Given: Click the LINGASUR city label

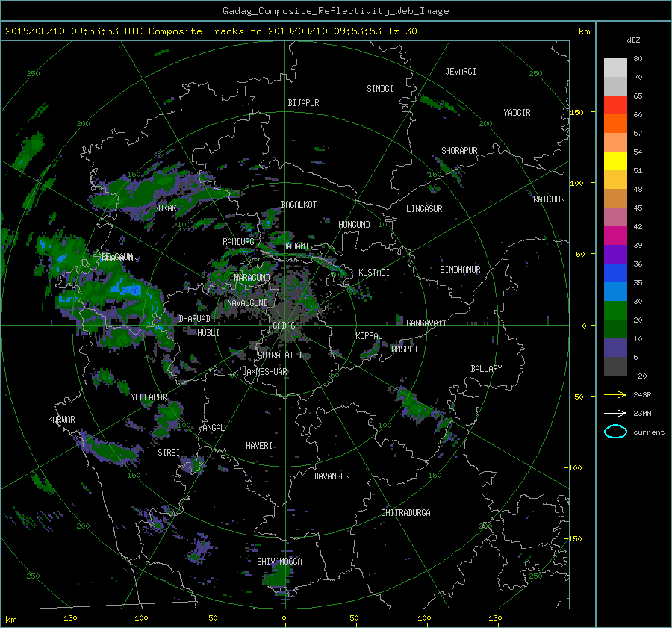Looking at the screenshot, I should (424, 209).
